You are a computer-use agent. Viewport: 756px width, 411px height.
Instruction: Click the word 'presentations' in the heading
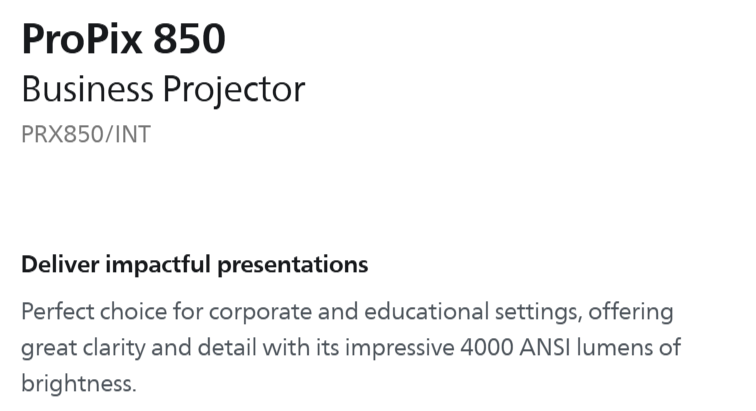click(293, 266)
